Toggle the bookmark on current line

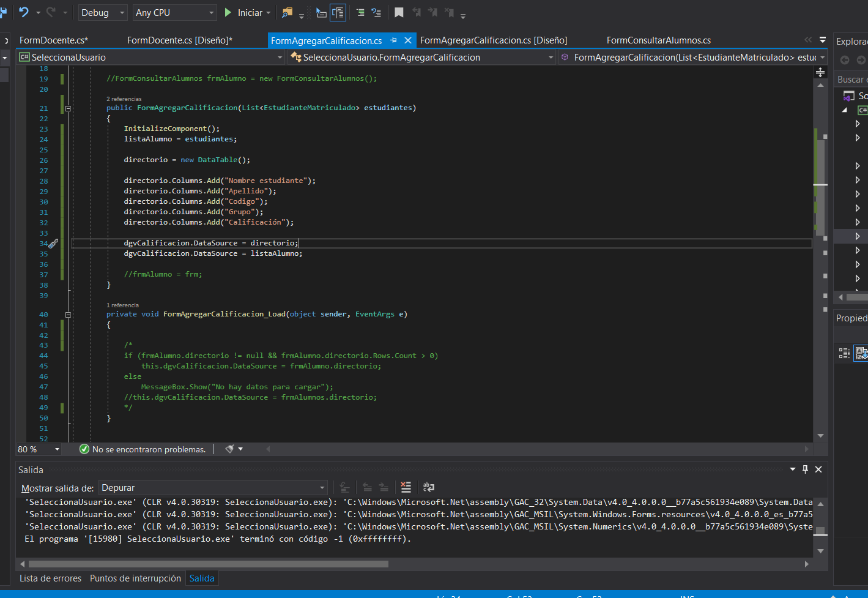pyautogui.click(x=399, y=13)
